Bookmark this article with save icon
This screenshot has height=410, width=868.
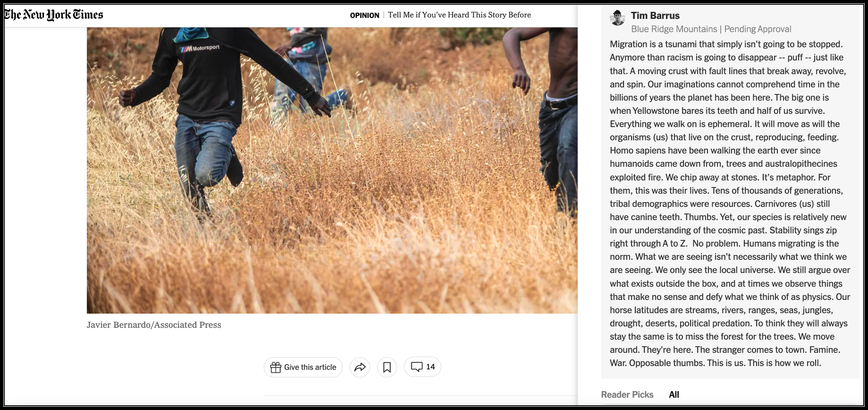[x=387, y=367]
